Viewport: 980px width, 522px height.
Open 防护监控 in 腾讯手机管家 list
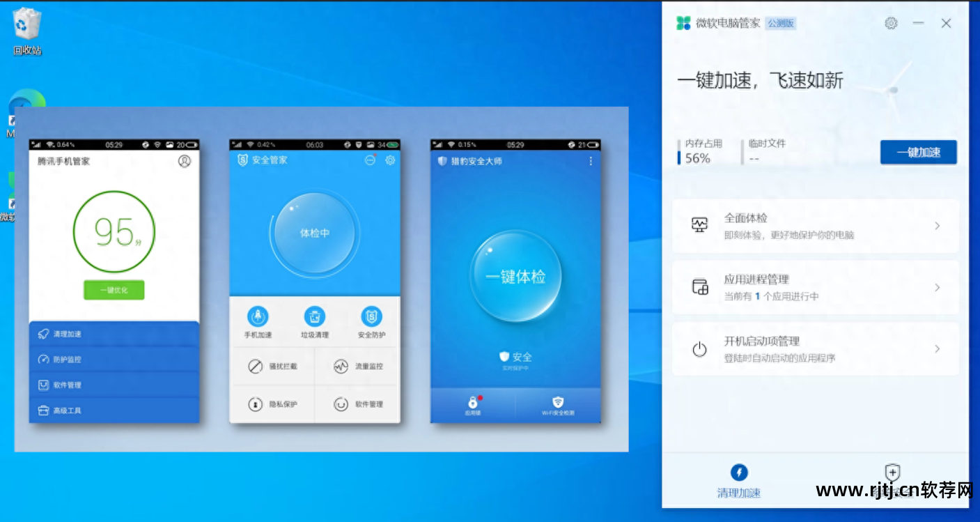coord(114,360)
